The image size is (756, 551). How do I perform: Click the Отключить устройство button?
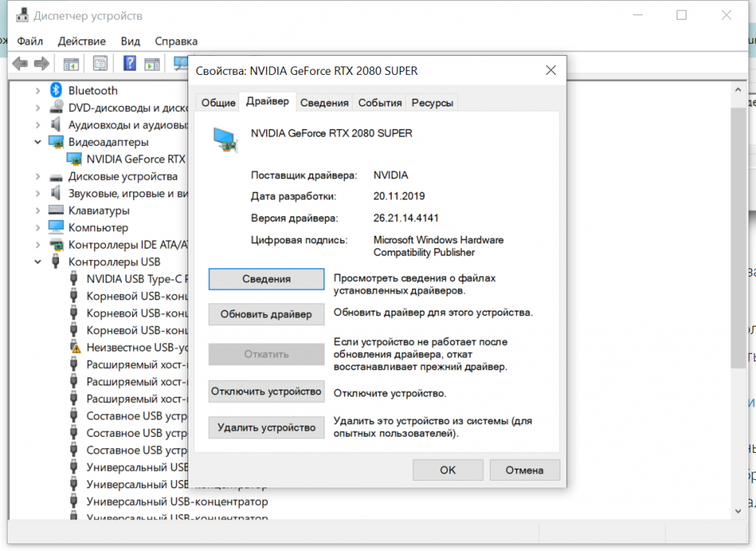[266, 392]
